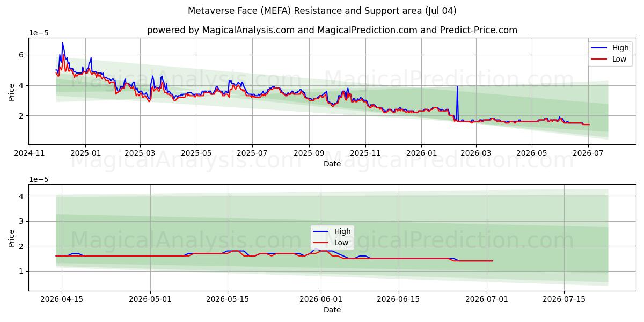644x322 pixels.
Task: Click the bottom chart 'Price' axis label
Action: tap(12, 238)
